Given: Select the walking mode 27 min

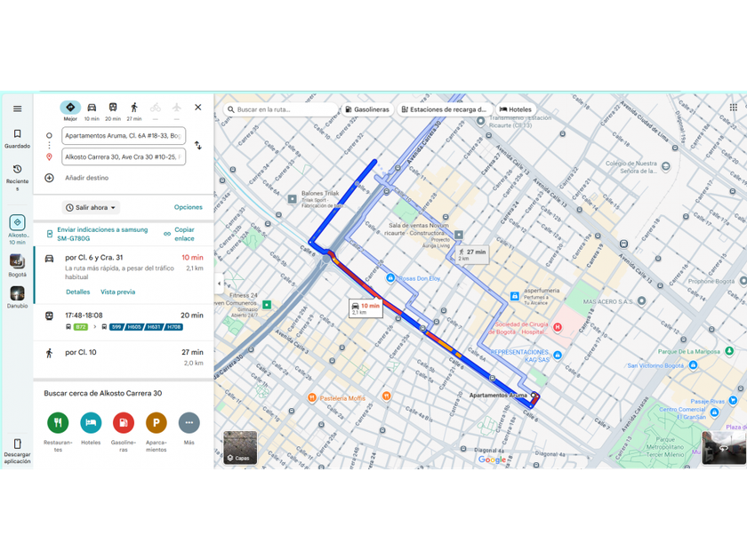Looking at the screenshot, I should pyautogui.click(x=134, y=111).
